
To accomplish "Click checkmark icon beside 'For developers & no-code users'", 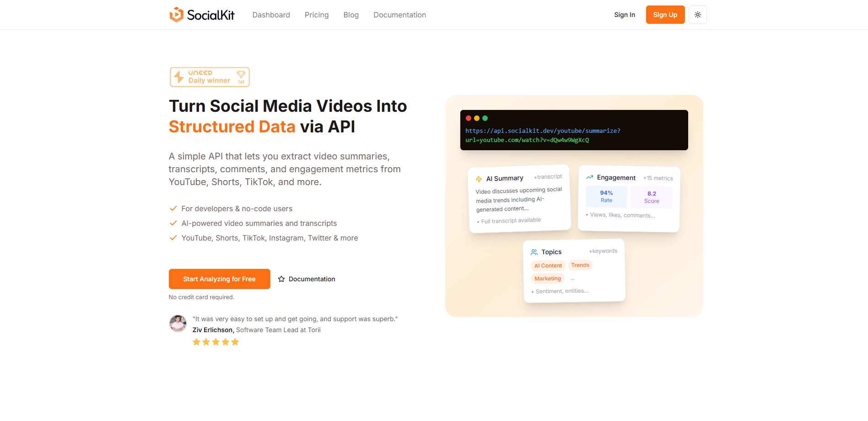I will click(173, 208).
